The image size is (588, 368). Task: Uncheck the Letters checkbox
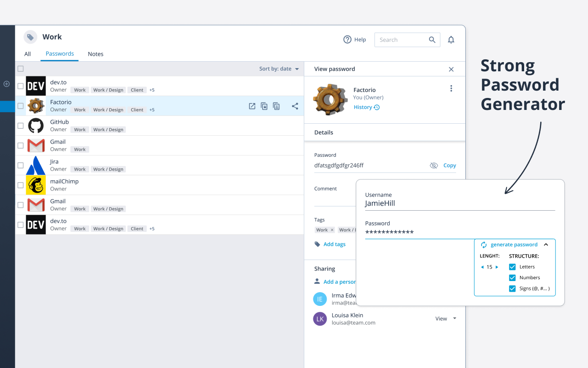512,267
